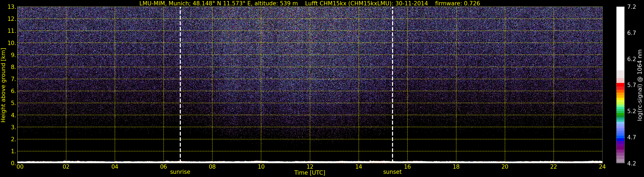Click the height tick label 11.
The width and height of the screenshot is (644, 177).
pos(12,31)
